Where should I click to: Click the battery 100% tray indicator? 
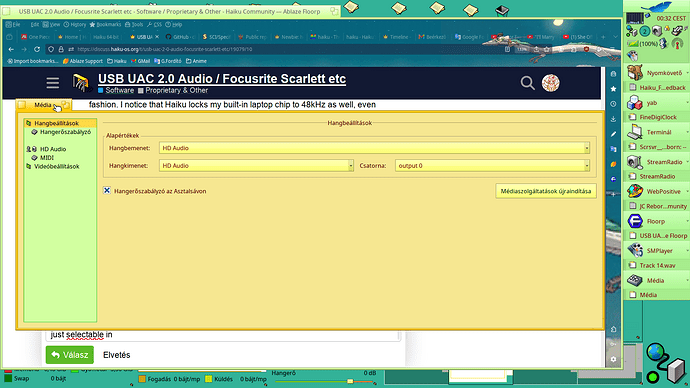click(642, 44)
